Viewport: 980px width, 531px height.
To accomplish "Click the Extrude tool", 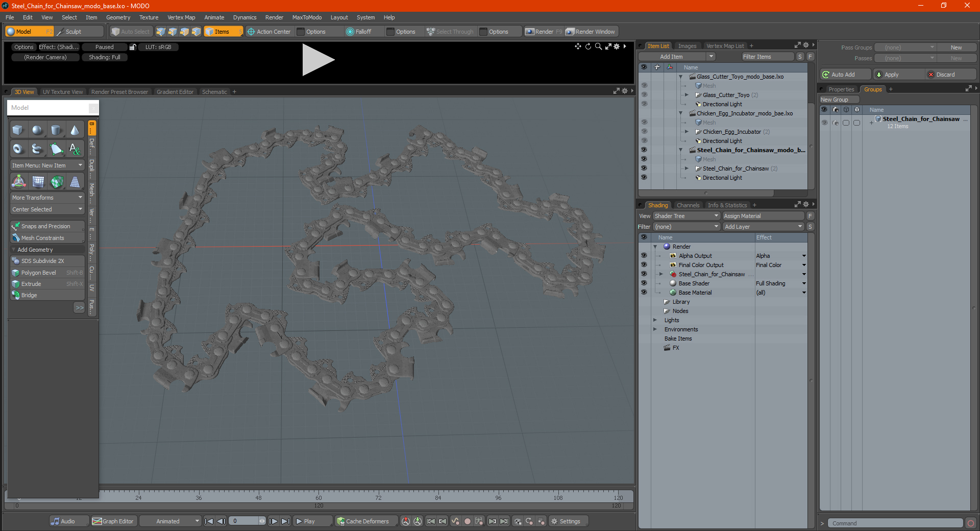I will [47, 284].
